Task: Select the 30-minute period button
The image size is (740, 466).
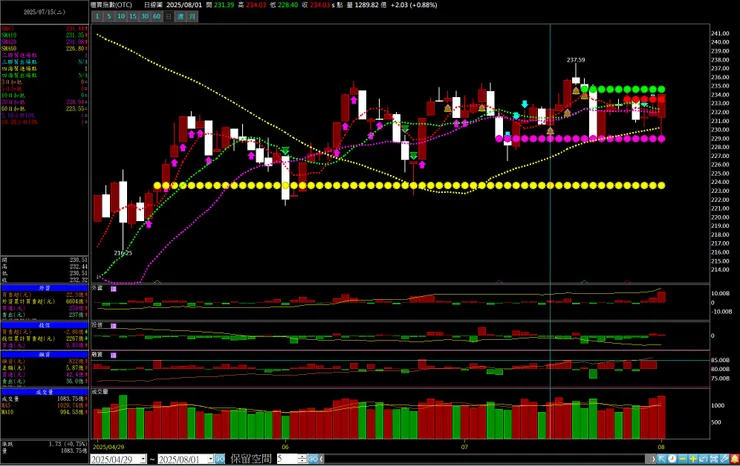Action: (x=144, y=16)
